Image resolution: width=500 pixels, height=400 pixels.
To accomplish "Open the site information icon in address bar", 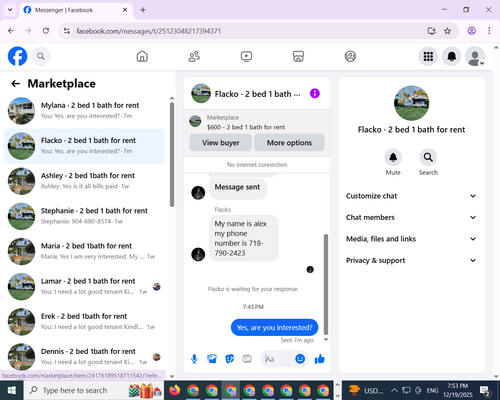I will [67, 31].
